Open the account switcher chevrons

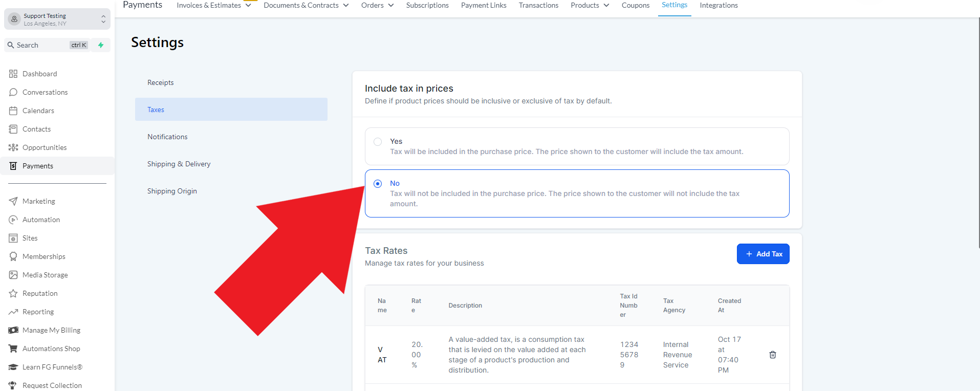pos(103,19)
